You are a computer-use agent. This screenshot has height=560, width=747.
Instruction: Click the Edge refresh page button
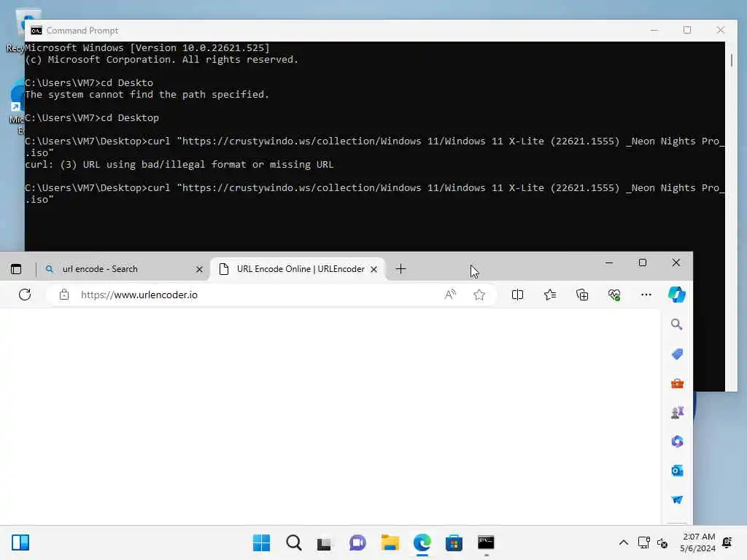25,295
